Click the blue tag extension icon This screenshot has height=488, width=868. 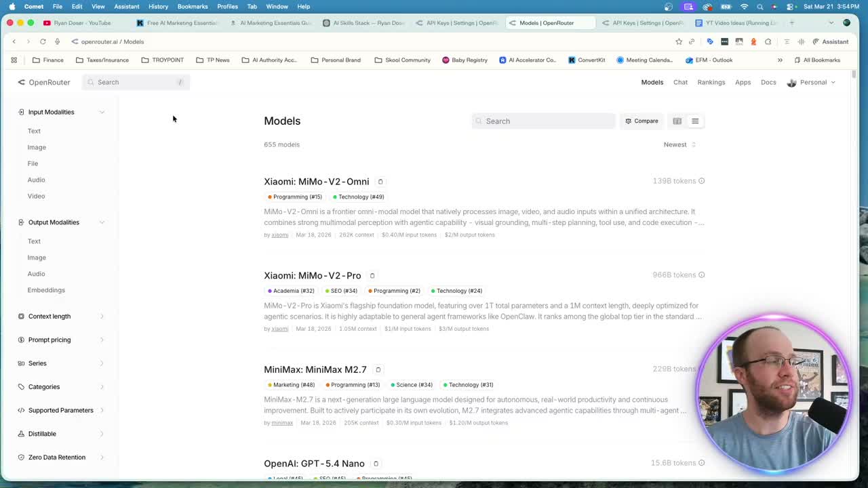(x=710, y=41)
